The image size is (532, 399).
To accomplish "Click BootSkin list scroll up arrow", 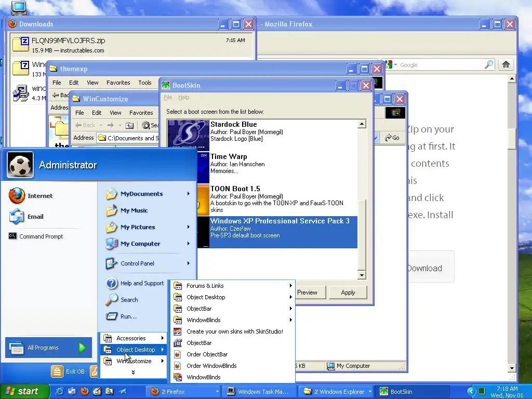I will (362, 124).
